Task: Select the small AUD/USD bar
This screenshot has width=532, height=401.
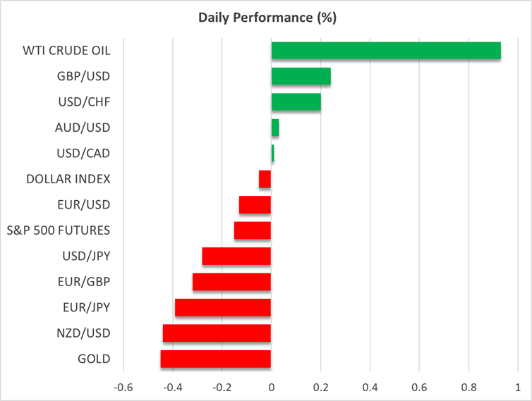Action: click(x=275, y=128)
